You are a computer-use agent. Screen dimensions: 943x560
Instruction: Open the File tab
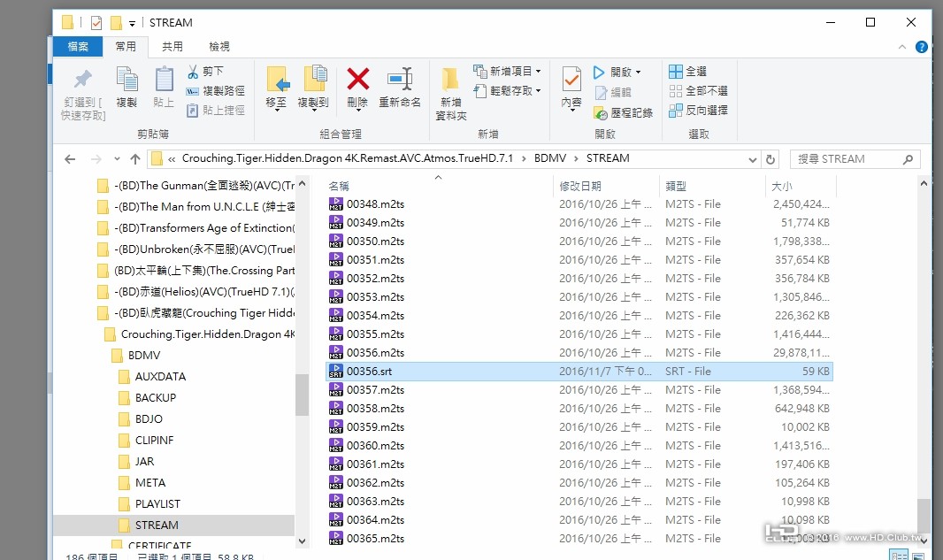pos(78,46)
